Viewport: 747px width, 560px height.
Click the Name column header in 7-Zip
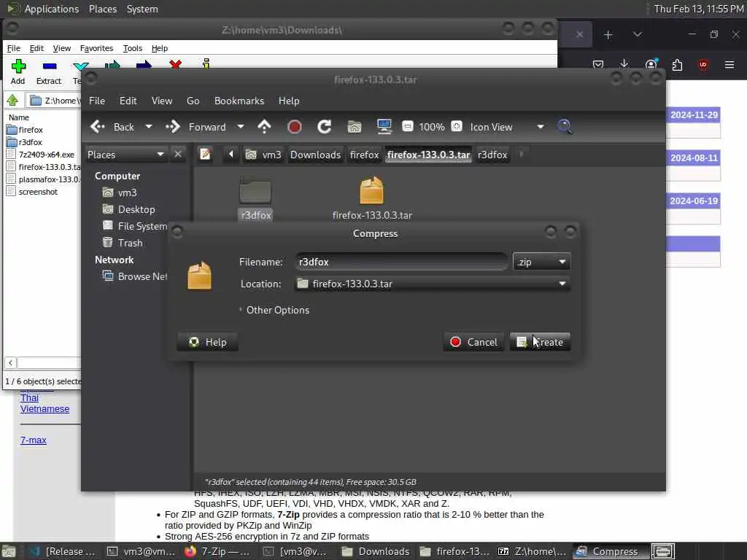(x=19, y=117)
